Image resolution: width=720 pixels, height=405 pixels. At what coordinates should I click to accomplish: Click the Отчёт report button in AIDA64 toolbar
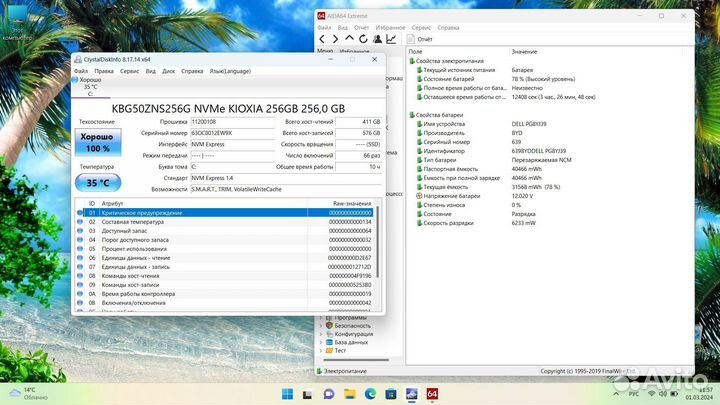tap(420, 39)
